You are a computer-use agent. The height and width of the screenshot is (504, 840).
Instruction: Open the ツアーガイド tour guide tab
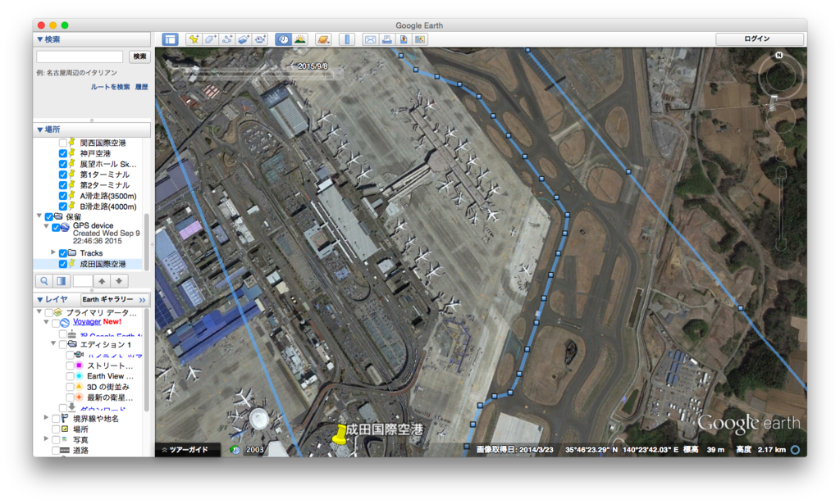coord(188,449)
